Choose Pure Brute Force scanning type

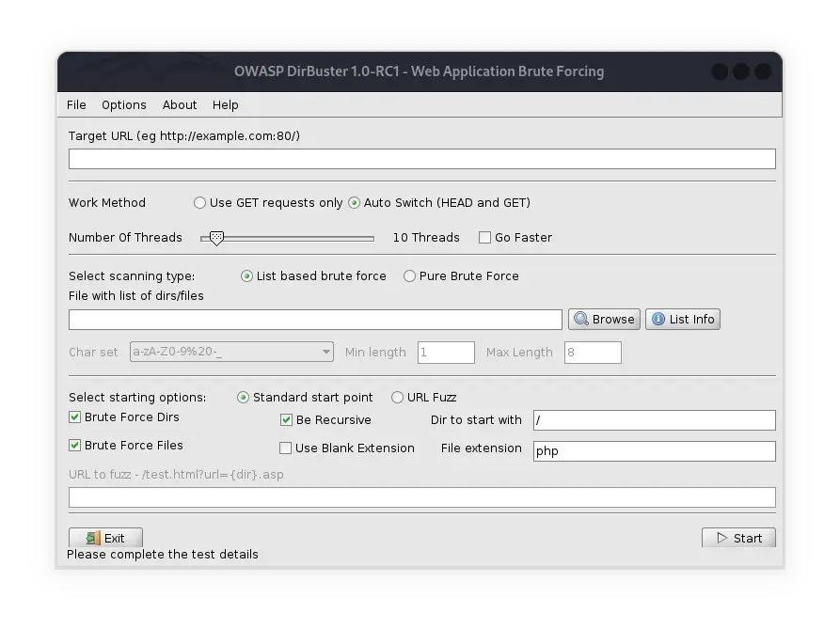pyautogui.click(x=410, y=276)
